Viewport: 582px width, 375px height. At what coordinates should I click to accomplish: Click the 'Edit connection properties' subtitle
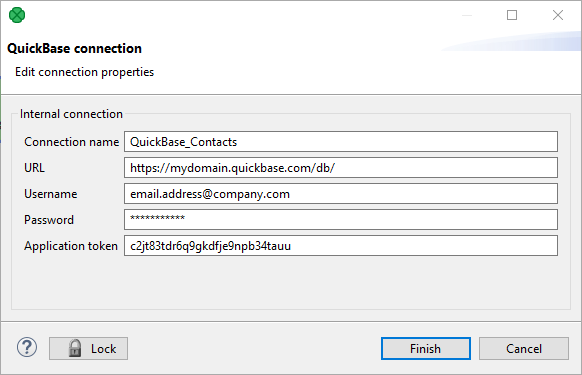pyautogui.click(x=84, y=72)
